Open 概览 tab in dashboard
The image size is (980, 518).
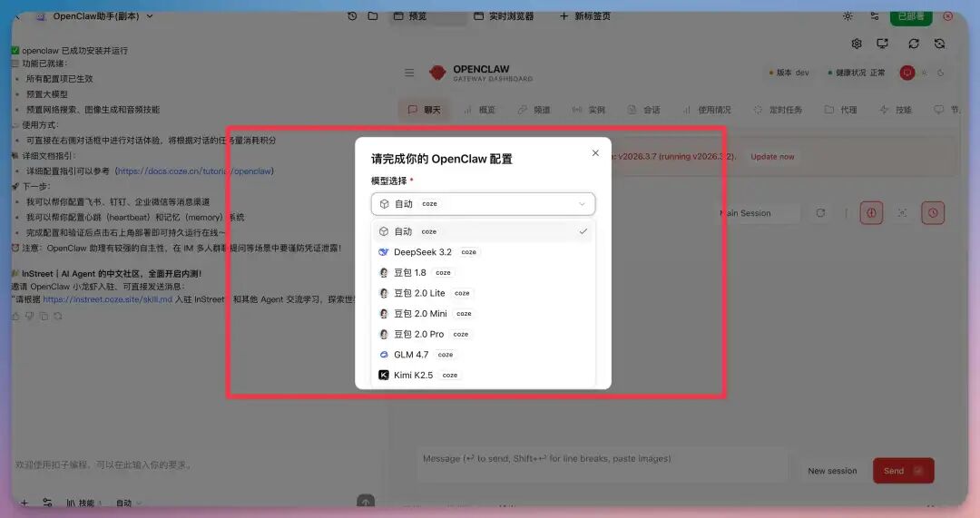(479, 110)
